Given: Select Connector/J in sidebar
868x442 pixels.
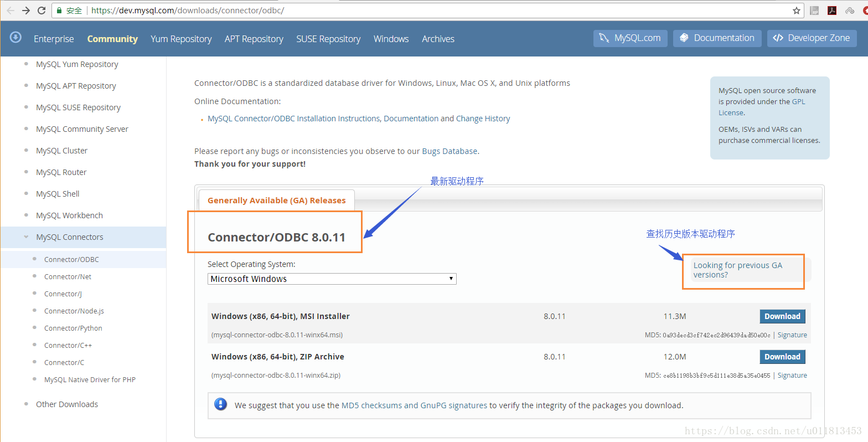Looking at the screenshot, I should 63,294.
